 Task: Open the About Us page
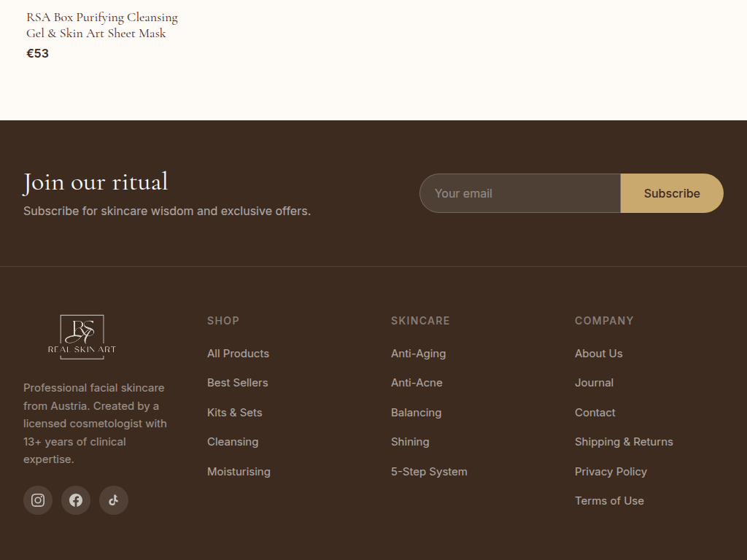point(598,354)
